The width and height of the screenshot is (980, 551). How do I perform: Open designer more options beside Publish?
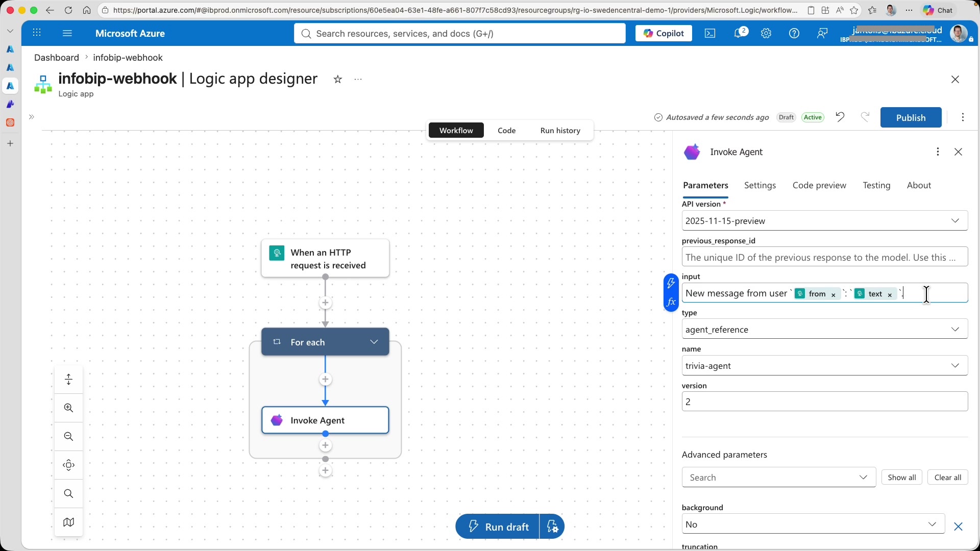coord(963,117)
